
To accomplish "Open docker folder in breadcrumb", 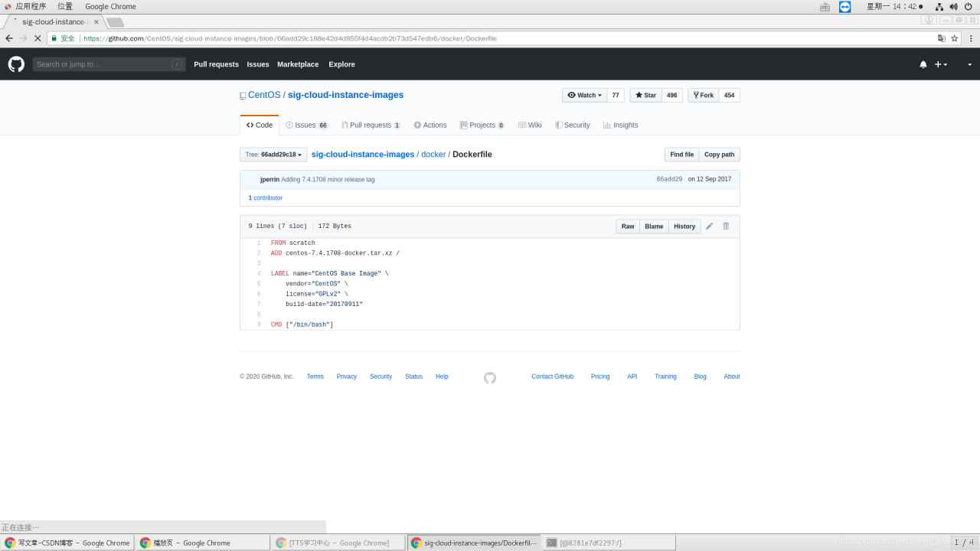I will [433, 155].
